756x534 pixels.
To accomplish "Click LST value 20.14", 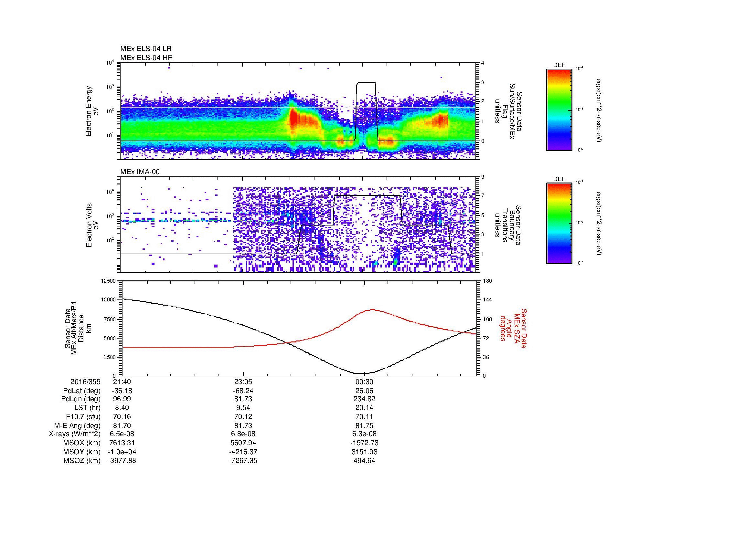I will [x=364, y=408].
